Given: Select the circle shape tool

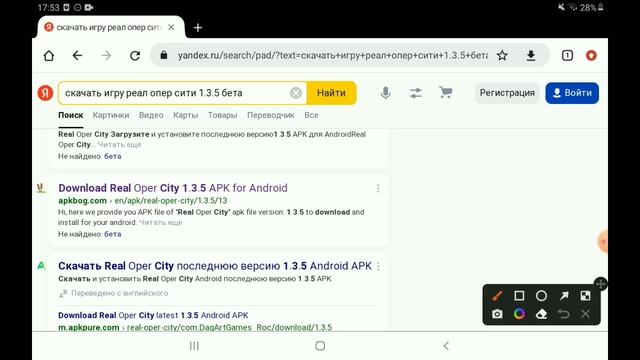Looking at the screenshot, I should click(541, 296).
